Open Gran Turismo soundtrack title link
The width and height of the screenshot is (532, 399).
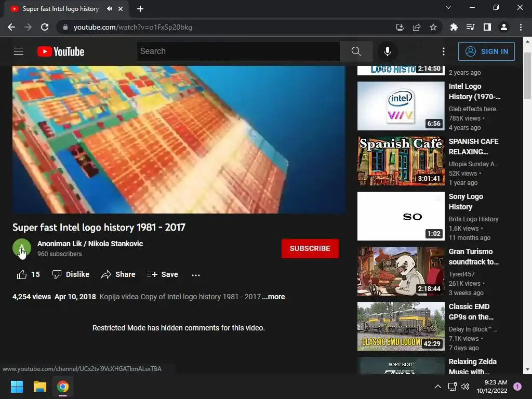(474, 257)
